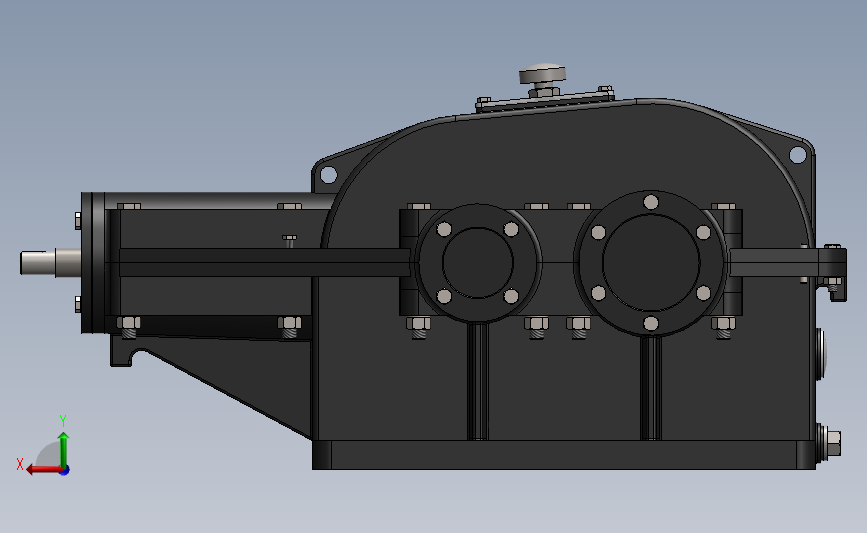867x533 pixels.
Task: Click the blue Z axis dot of the triad
Action: click(65, 471)
